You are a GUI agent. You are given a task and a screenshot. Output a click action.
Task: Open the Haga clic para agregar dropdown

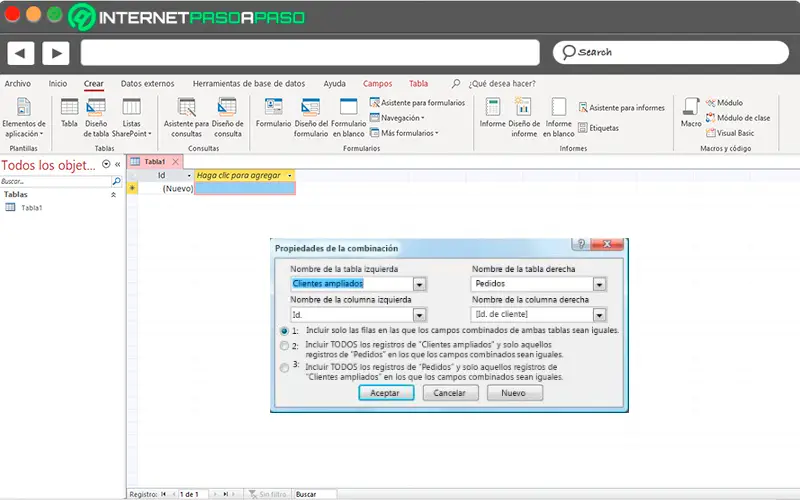[x=290, y=176]
